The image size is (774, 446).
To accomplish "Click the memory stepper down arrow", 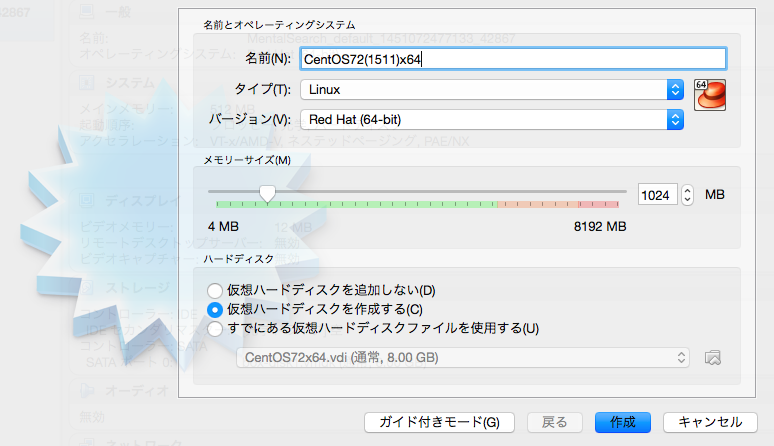I will tap(688, 200).
